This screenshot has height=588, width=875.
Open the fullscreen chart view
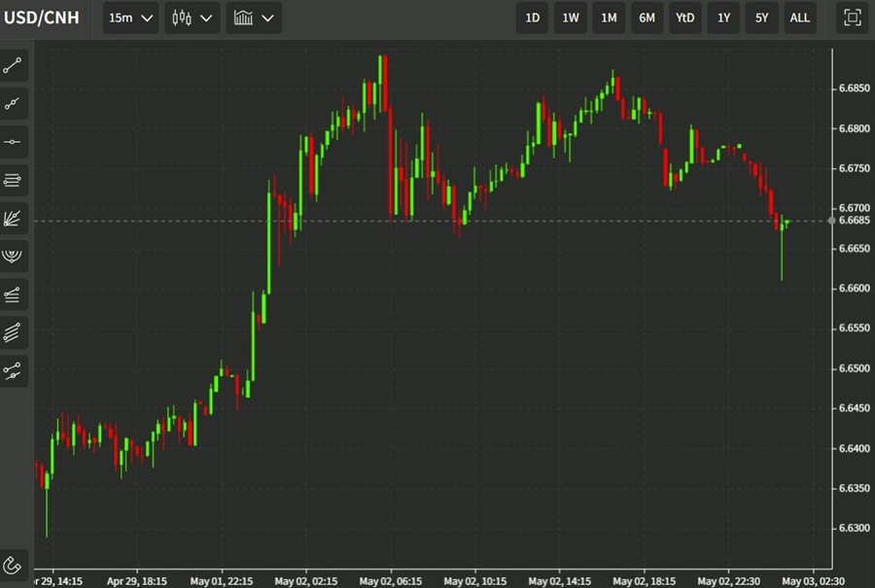[851, 17]
